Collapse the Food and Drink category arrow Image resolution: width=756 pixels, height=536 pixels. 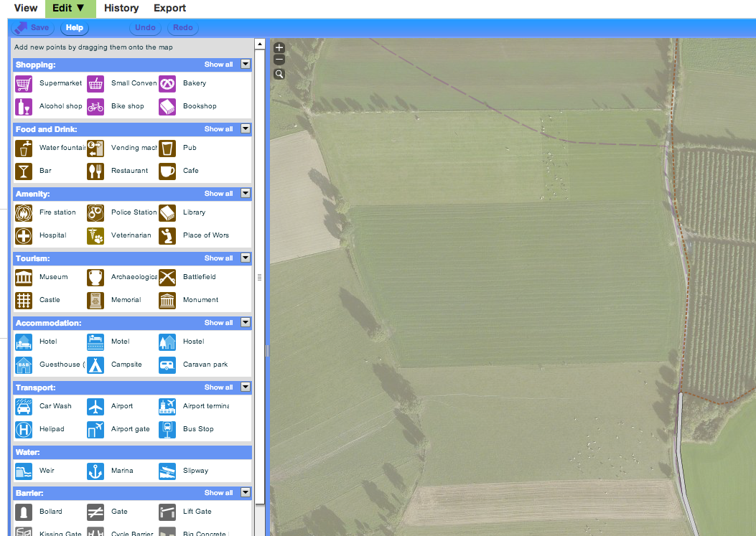[246, 128]
